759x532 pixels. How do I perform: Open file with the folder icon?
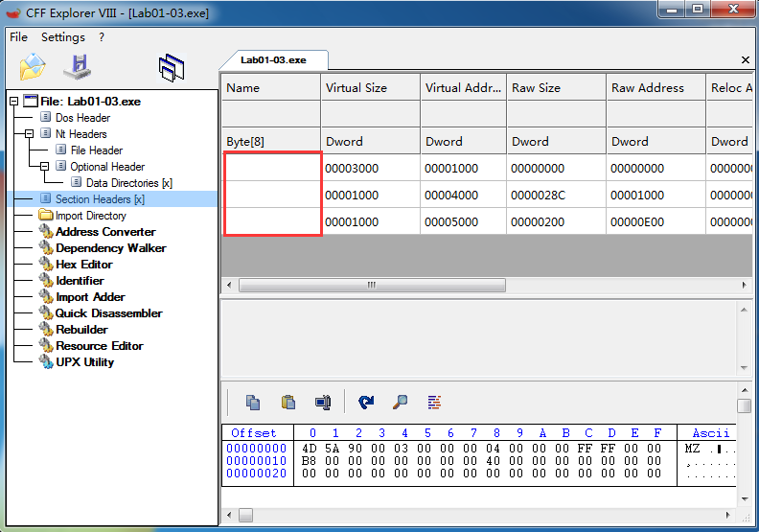click(33, 66)
